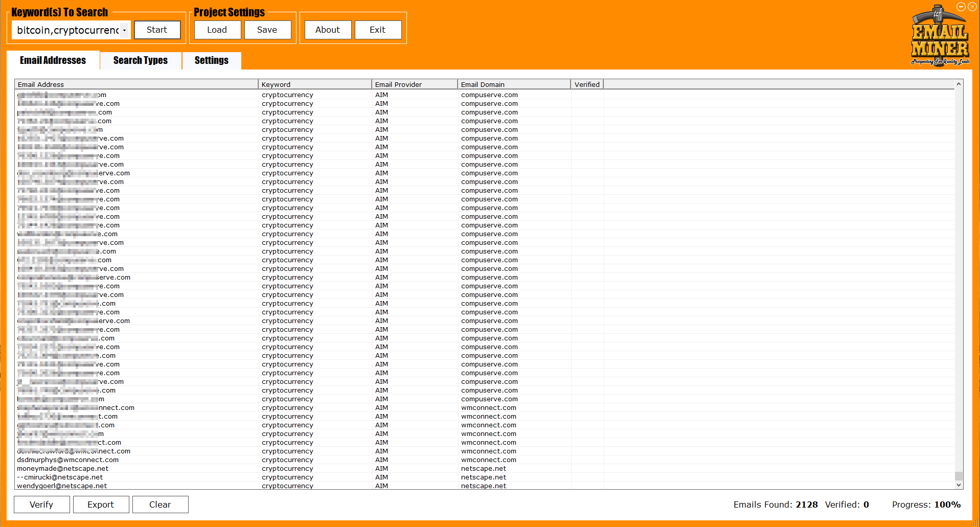Sort by Email Domain column header
The image size is (980, 527).
[x=514, y=84]
